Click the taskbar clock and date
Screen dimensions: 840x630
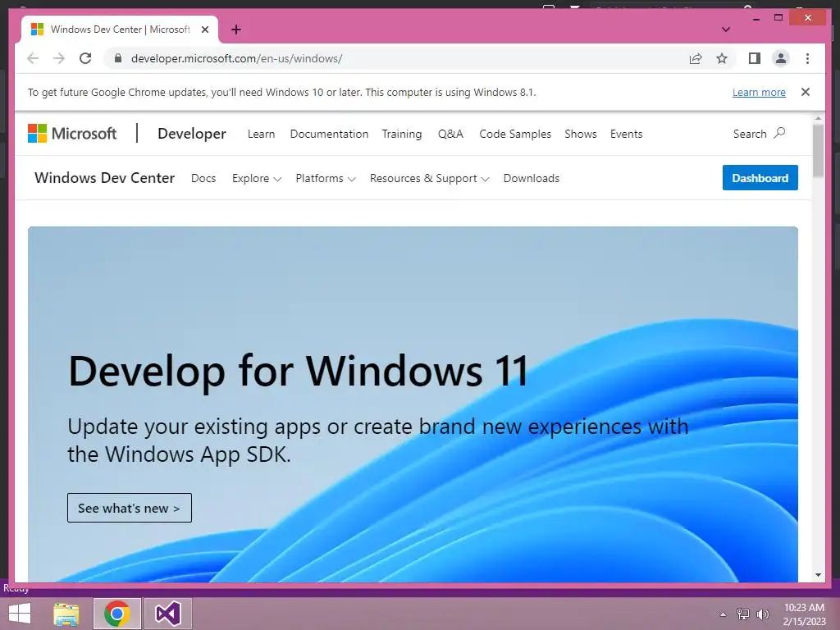(804, 614)
